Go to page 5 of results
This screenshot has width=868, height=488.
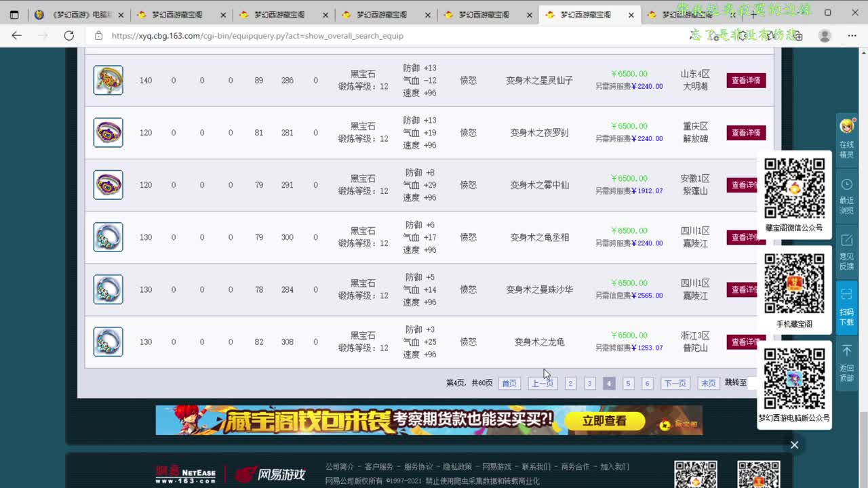(628, 384)
